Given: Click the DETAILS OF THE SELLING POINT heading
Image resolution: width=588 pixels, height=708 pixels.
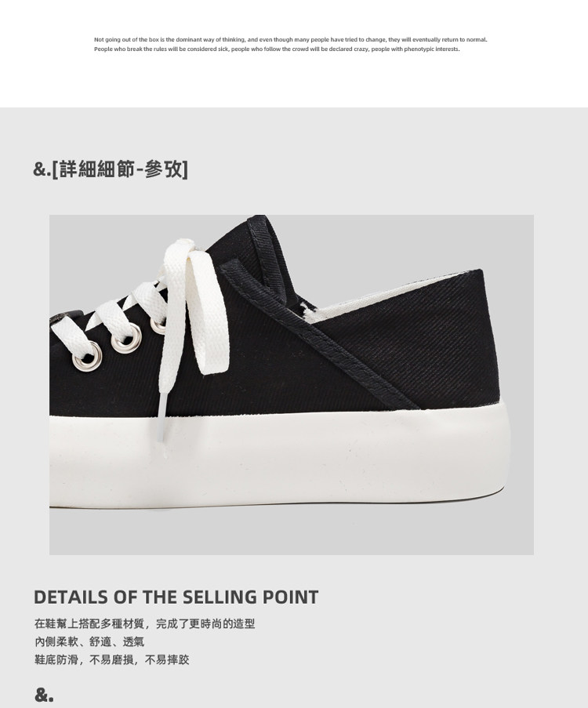Looking at the screenshot, I should 176,597.
